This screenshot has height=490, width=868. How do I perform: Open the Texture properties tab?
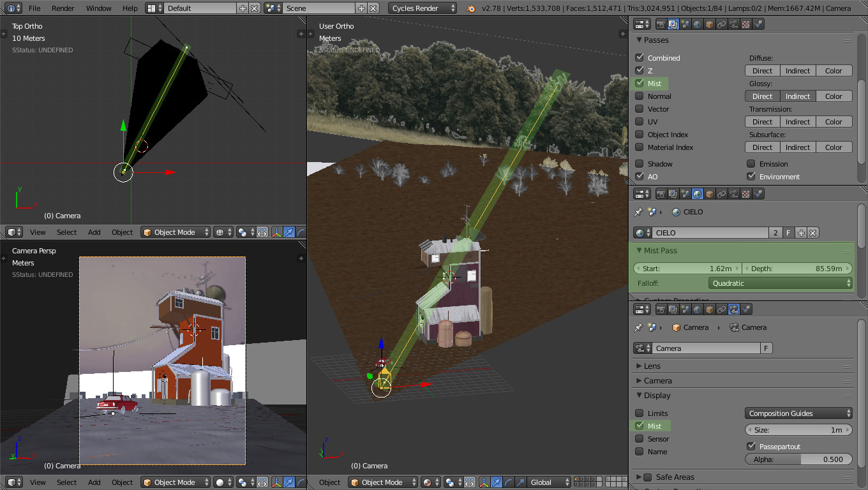[745, 24]
